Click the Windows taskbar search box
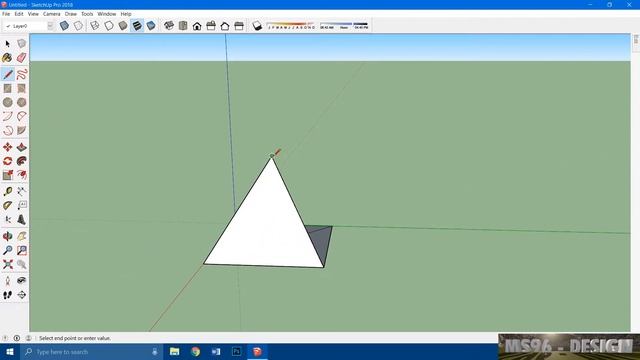Viewport: 640px width, 360px height. point(91,351)
